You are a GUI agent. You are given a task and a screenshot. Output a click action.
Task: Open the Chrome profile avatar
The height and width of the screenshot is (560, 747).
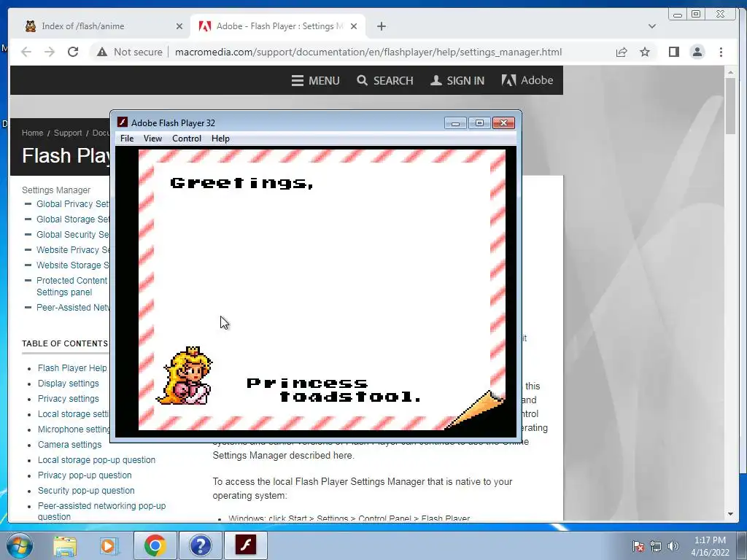click(x=697, y=52)
